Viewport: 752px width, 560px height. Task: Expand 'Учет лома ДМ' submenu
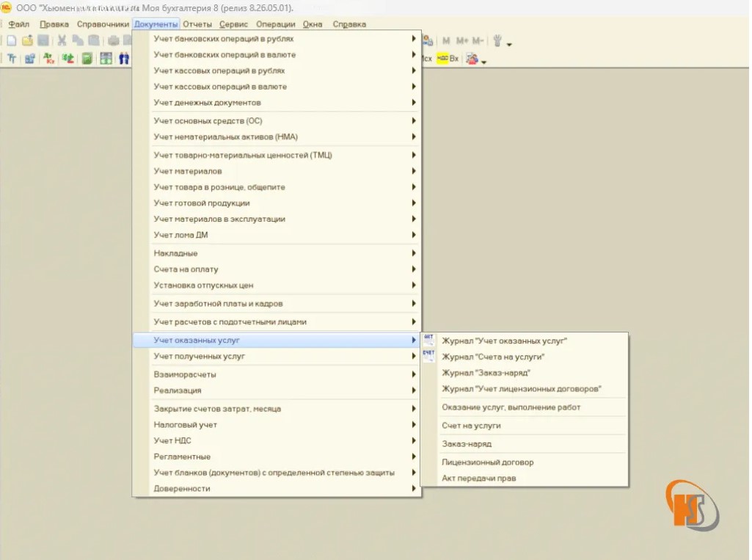277,235
